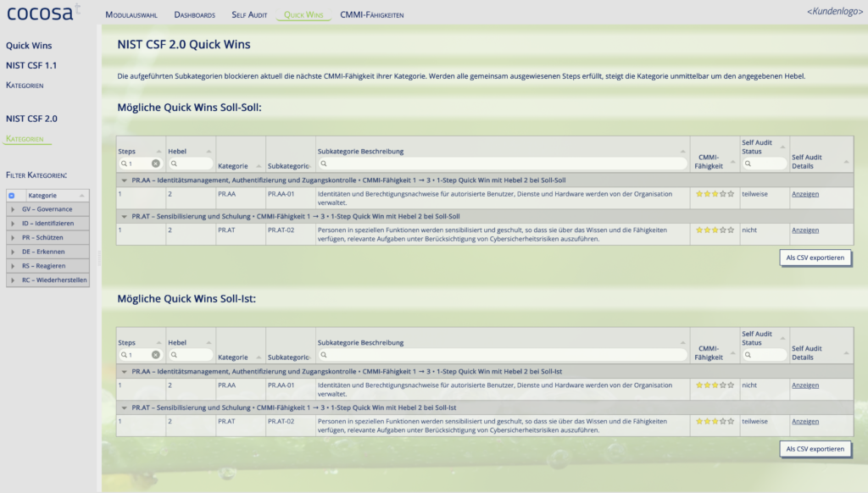868x493 pixels.
Task: Click Anzeigen for PR.AT-02 in Soll-Ist table
Action: [x=805, y=422]
